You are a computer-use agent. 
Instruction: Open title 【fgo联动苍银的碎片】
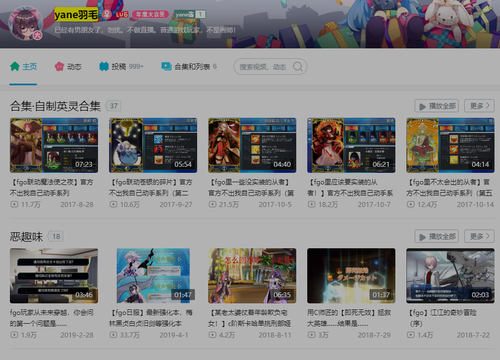point(151,187)
